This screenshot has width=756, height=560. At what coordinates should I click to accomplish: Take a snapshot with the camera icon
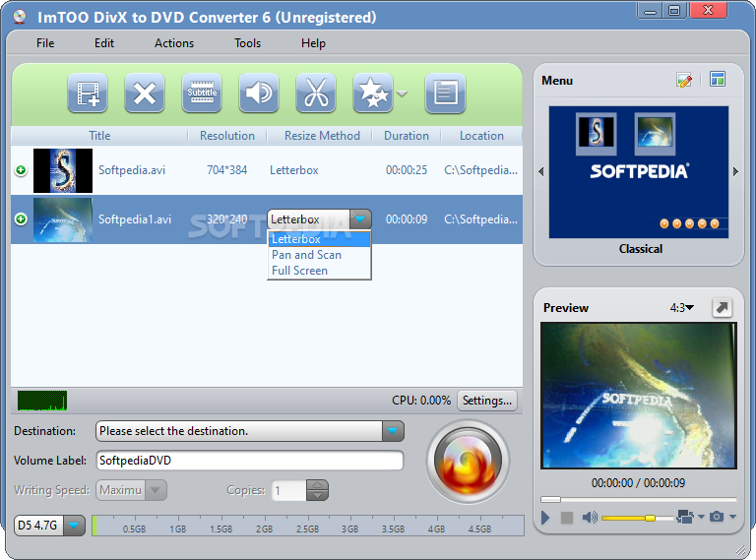[717, 517]
